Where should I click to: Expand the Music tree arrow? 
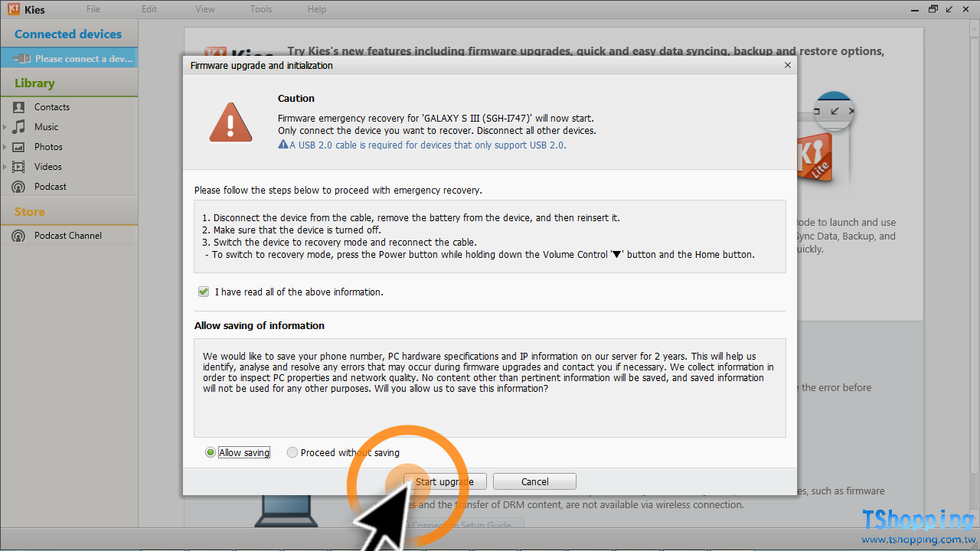(5, 127)
